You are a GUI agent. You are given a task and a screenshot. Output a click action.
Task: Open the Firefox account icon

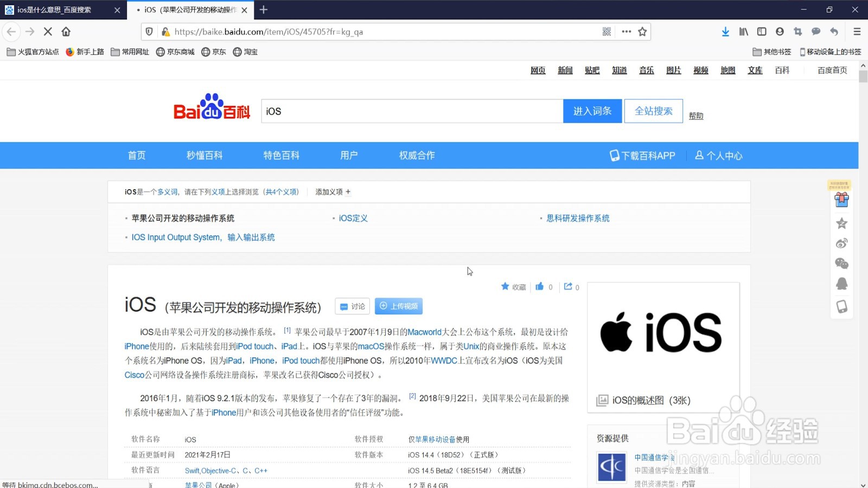click(x=780, y=31)
